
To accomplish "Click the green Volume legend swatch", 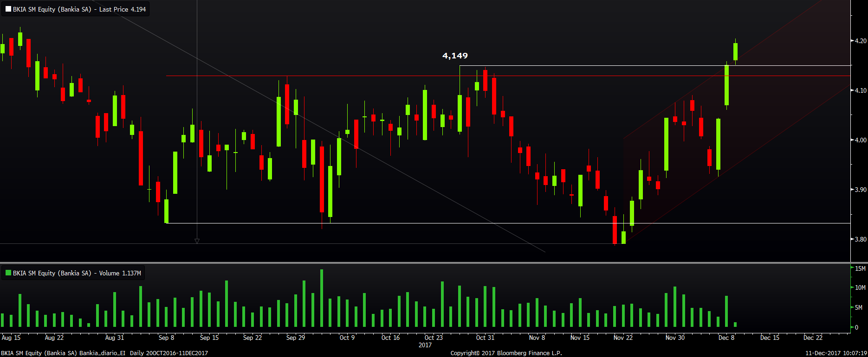I will (8, 273).
